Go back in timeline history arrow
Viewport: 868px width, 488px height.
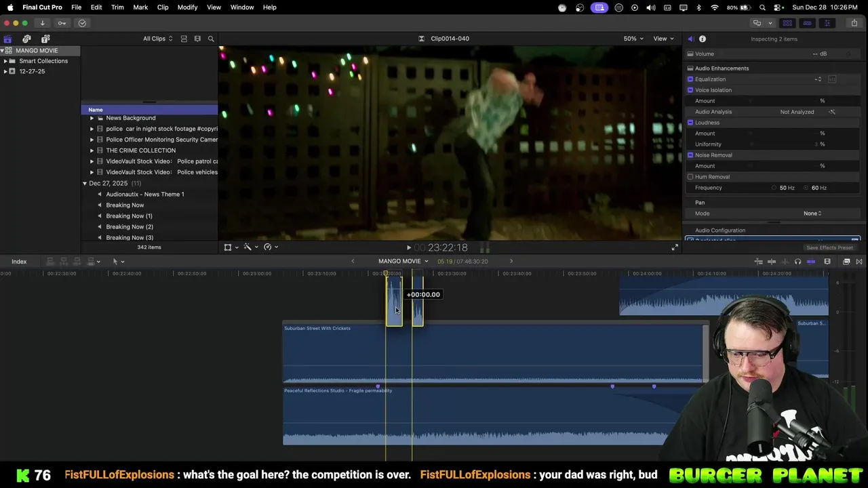pyautogui.click(x=353, y=262)
